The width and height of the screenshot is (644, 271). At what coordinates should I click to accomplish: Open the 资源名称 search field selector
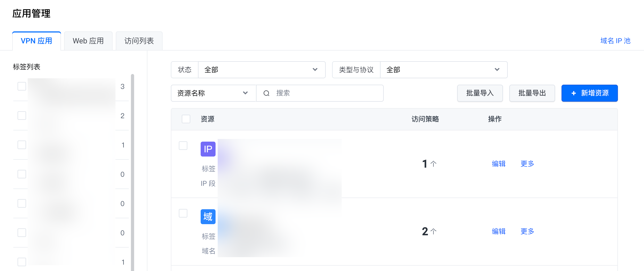click(x=213, y=93)
